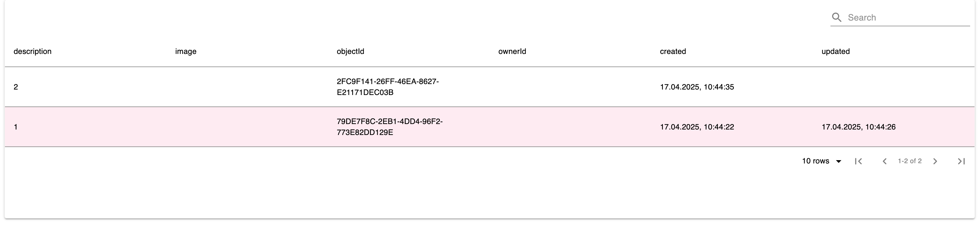Click the dropdown arrow beside 10 rows
Screen dimensions: 980x236
click(x=838, y=162)
